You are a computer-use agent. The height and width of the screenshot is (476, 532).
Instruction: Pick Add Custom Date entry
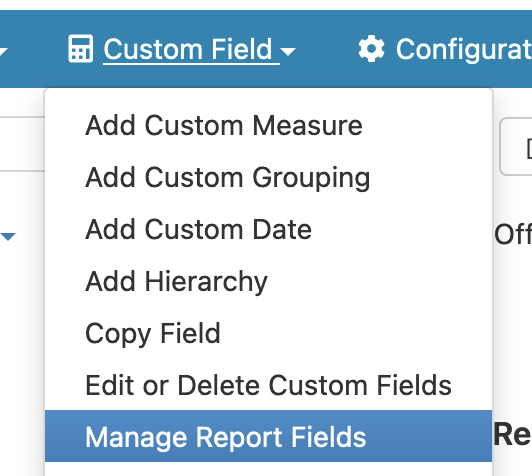point(198,229)
